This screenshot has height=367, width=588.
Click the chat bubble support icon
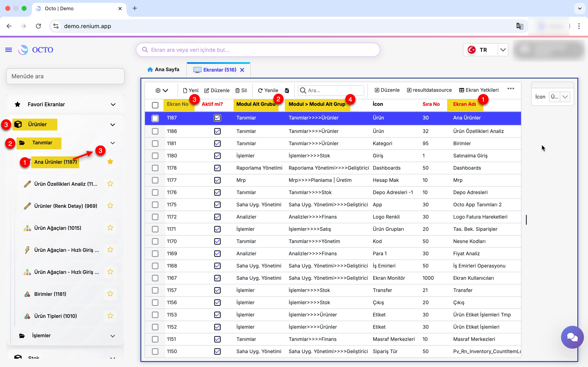click(x=572, y=337)
